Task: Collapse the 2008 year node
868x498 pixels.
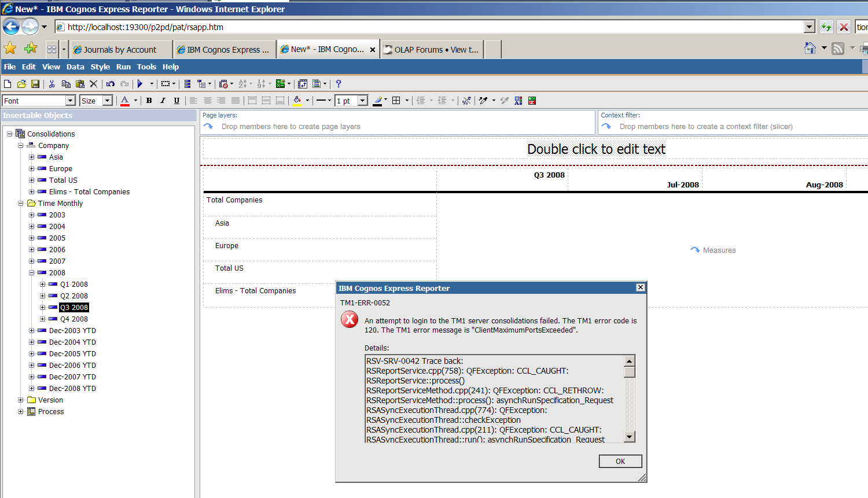Action: tap(31, 272)
